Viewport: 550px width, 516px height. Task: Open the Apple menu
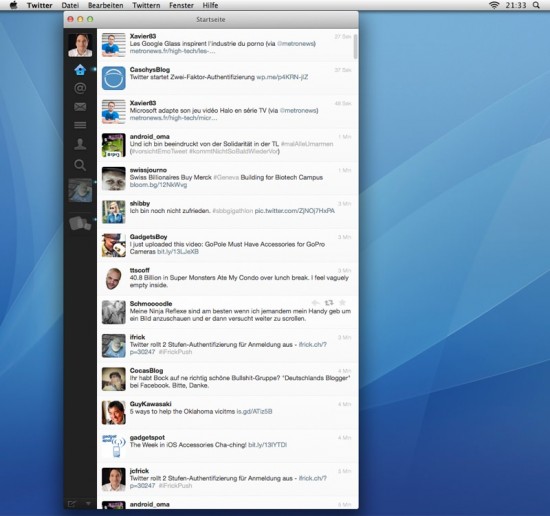[x=13, y=5]
